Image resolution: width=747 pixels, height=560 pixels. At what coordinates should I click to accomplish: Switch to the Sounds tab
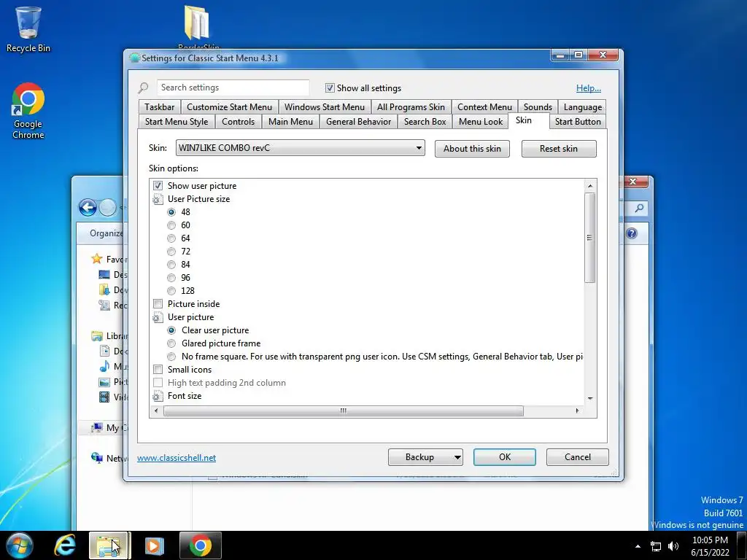538,107
